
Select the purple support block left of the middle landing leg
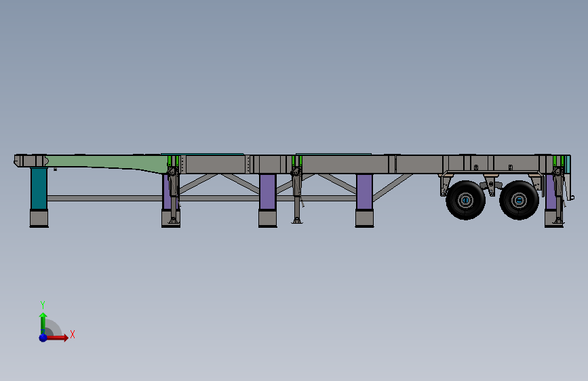click(267, 192)
